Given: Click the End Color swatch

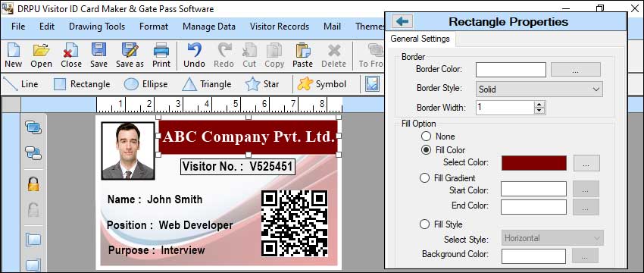Looking at the screenshot, I should tap(533, 207).
